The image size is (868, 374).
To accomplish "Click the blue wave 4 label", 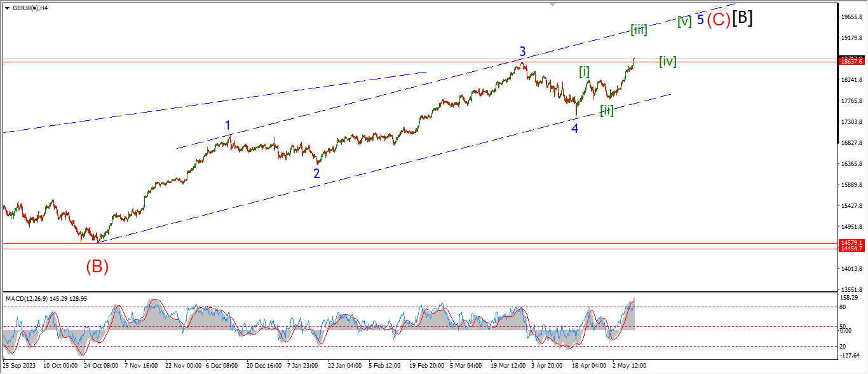I will pos(574,128).
